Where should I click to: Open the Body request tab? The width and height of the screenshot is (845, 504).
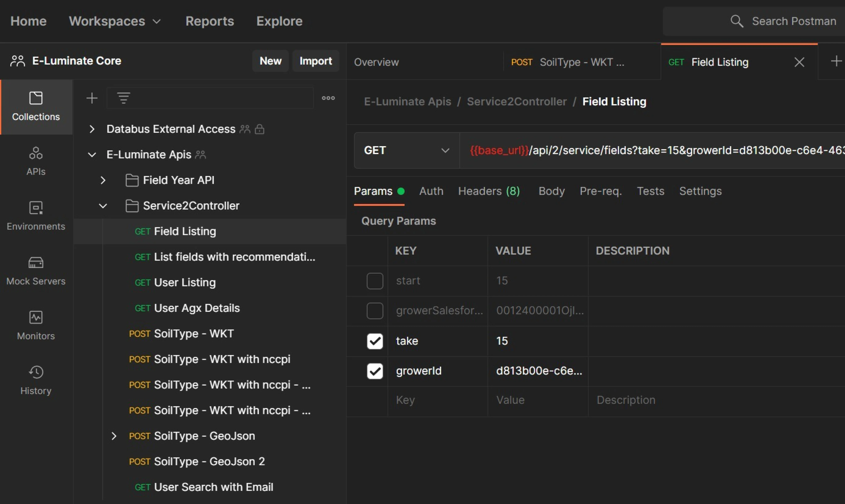tap(551, 191)
